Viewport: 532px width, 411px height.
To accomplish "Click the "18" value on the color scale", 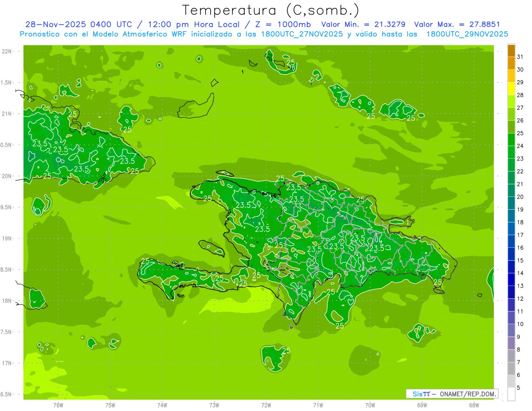I will 520,222.
